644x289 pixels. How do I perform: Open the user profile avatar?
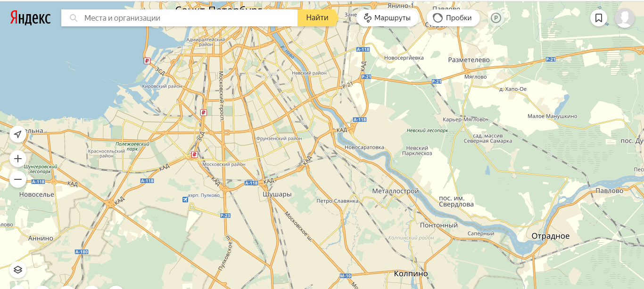pos(624,18)
